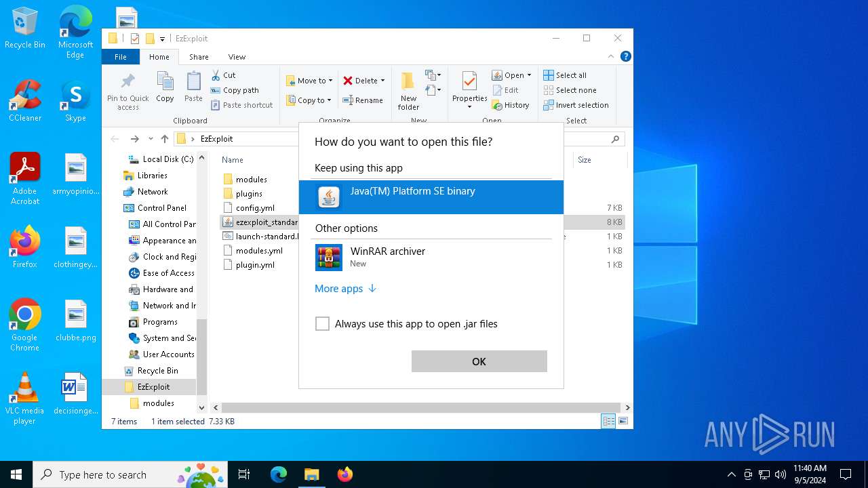Viewport: 868px width, 488px height.
Task: Select Recycle Bin in navigation pane
Action: (157, 371)
